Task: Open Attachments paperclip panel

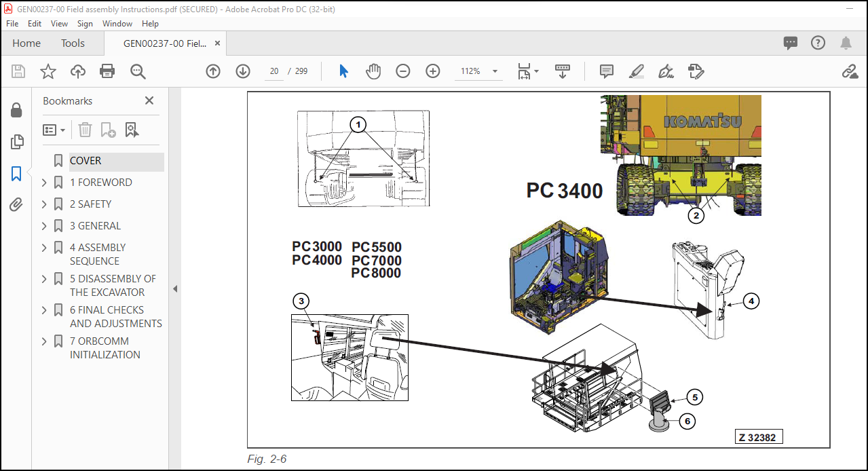Action: [17, 205]
